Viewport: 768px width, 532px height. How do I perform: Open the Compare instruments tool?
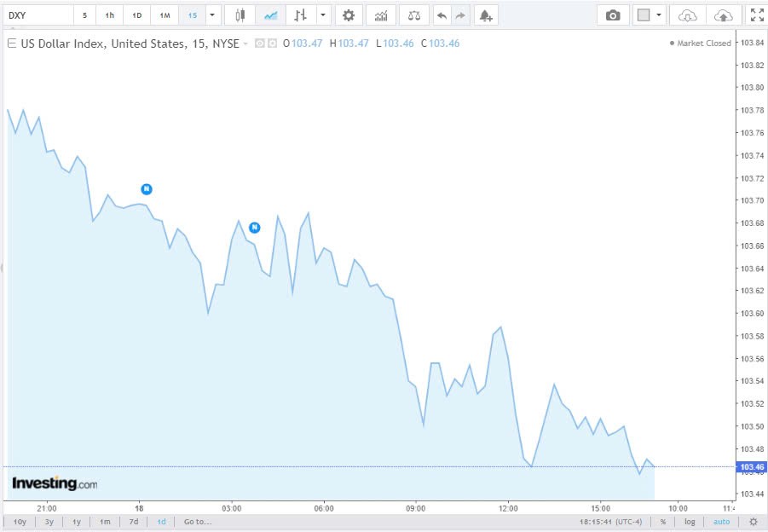[x=413, y=14]
